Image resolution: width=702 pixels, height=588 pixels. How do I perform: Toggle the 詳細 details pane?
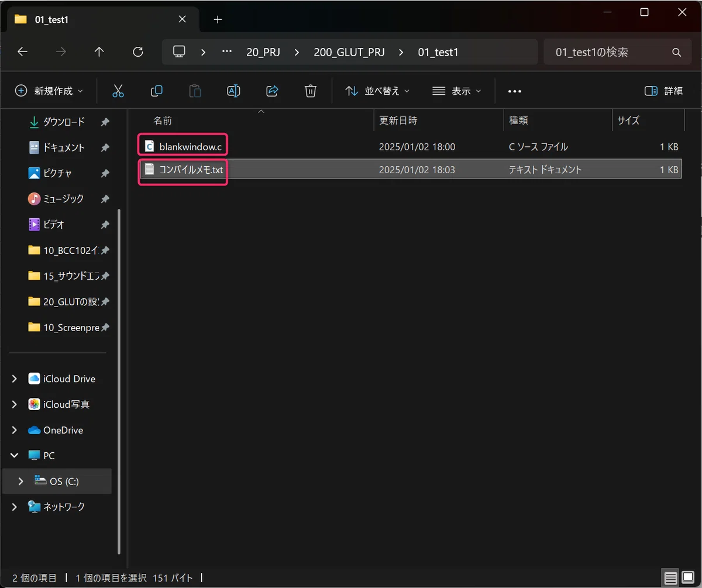(x=663, y=91)
